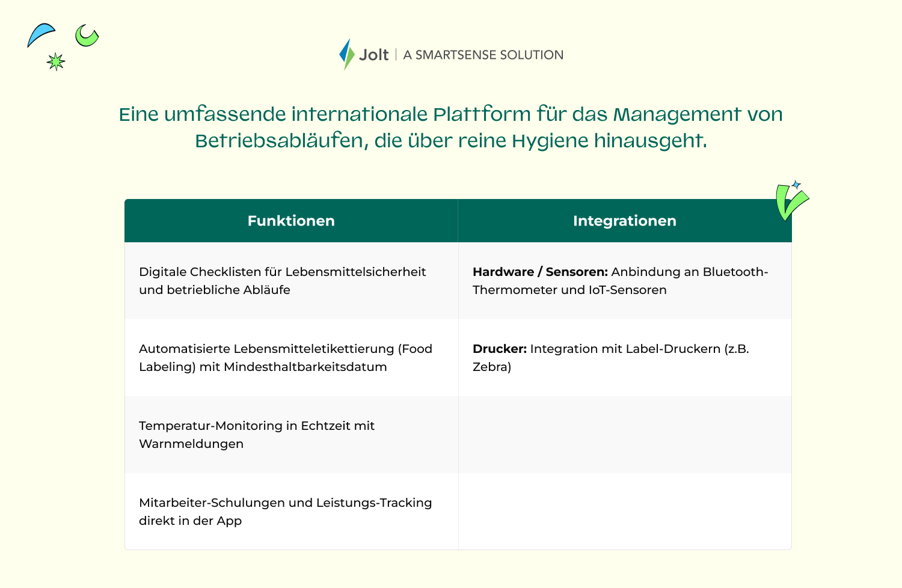The width and height of the screenshot is (902, 588).
Task: Select the Integrationen column header
Action: click(624, 221)
